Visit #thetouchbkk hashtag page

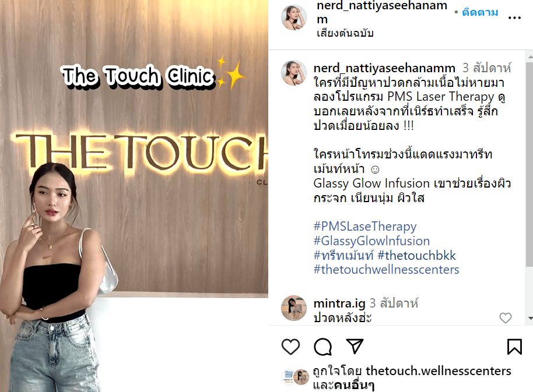(416, 255)
